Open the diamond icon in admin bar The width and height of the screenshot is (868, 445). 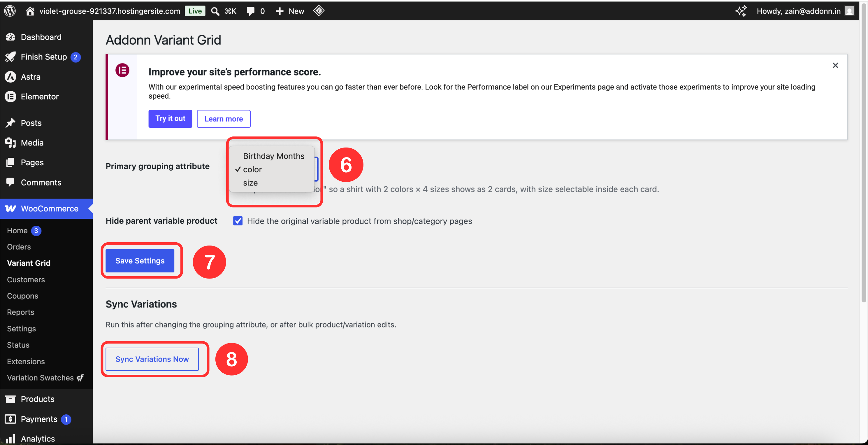click(318, 11)
